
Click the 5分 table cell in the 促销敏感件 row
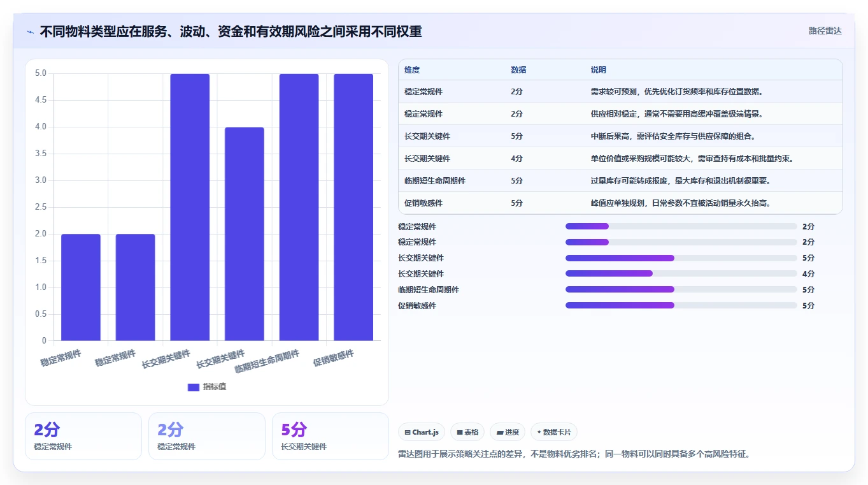516,203
